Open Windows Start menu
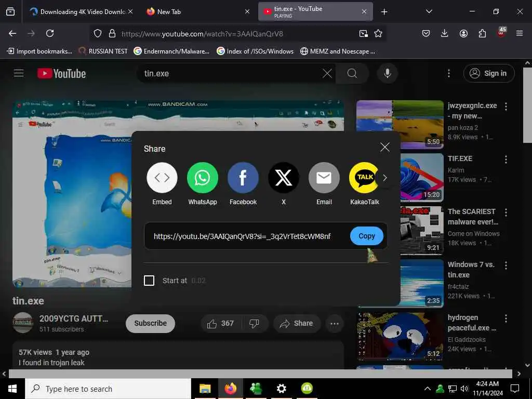Viewport: 532px width, 399px height. [12, 389]
